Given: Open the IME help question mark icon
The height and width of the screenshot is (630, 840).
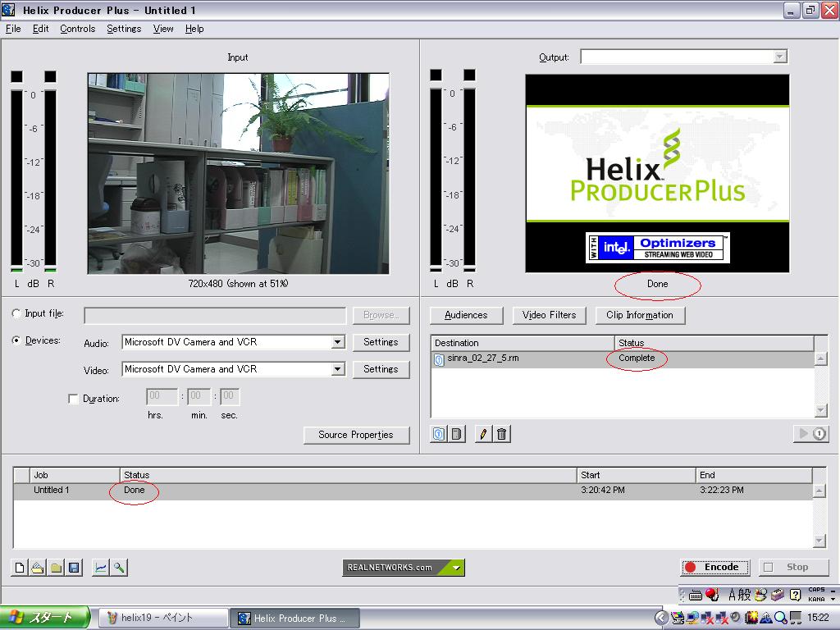Looking at the screenshot, I should (795, 595).
